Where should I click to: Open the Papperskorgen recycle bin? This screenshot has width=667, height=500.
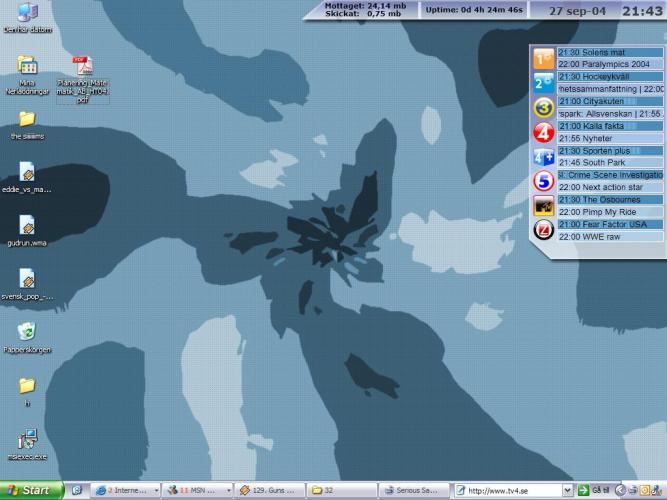click(27, 331)
